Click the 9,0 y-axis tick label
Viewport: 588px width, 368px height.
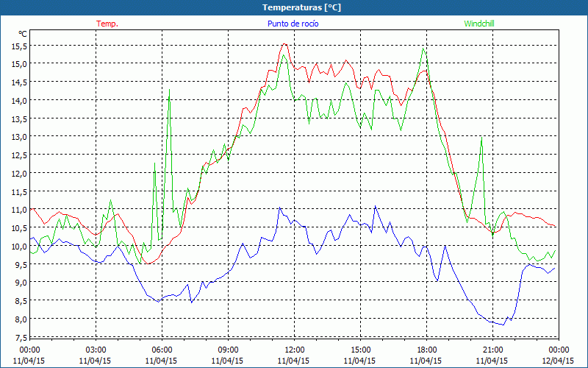(21, 283)
